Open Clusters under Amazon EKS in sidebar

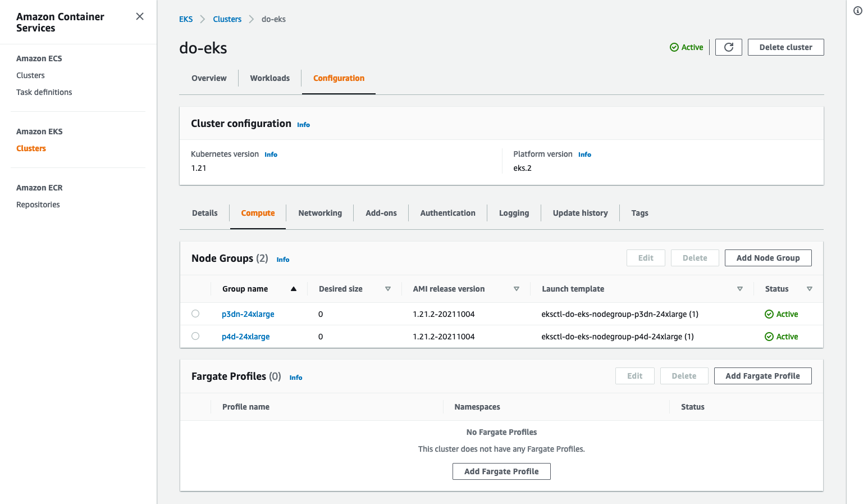pyautogui.click(x=31, y=148)
